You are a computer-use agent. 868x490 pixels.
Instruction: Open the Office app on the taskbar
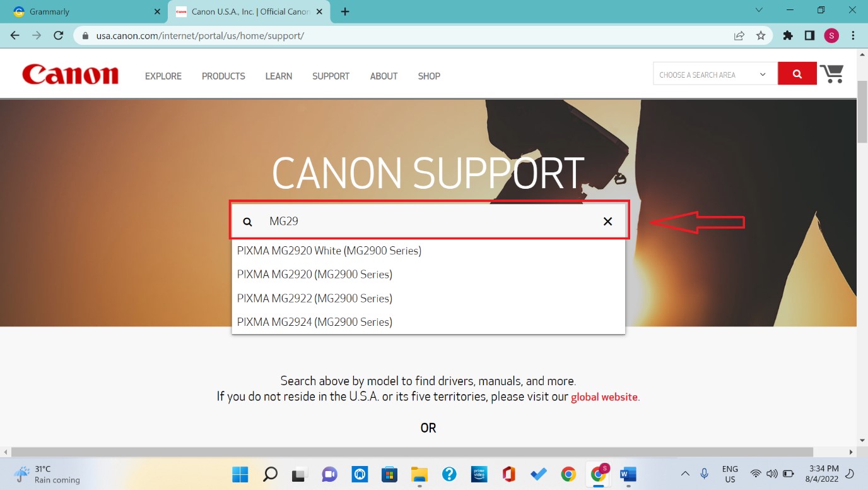(x=509, y=474)
